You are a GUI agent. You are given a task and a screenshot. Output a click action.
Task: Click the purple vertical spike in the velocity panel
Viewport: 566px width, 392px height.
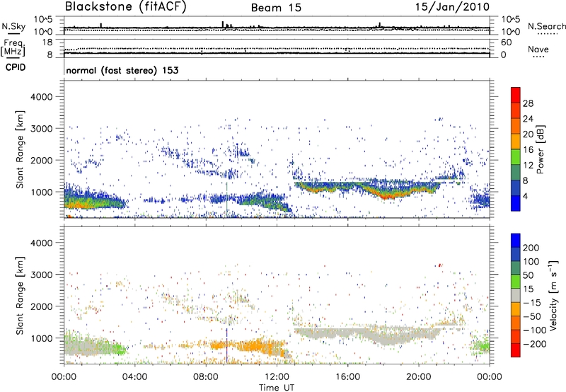226,345
